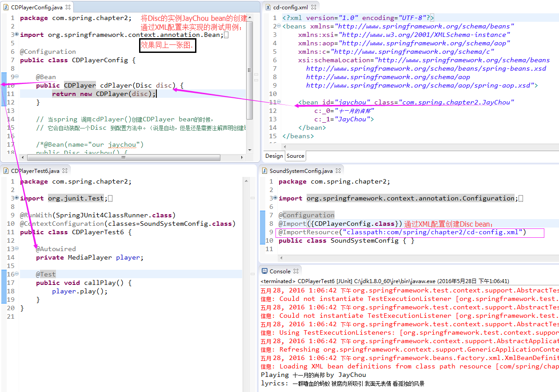
Task: Click the 'xmlns:aop' namespace line in XML
Action: pos(404,43)
